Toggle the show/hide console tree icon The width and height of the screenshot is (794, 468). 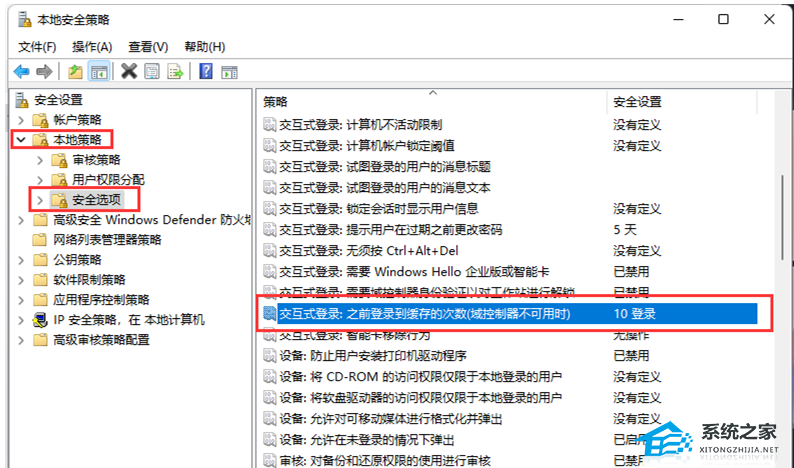pyautogui.click(x=99, y=72)
